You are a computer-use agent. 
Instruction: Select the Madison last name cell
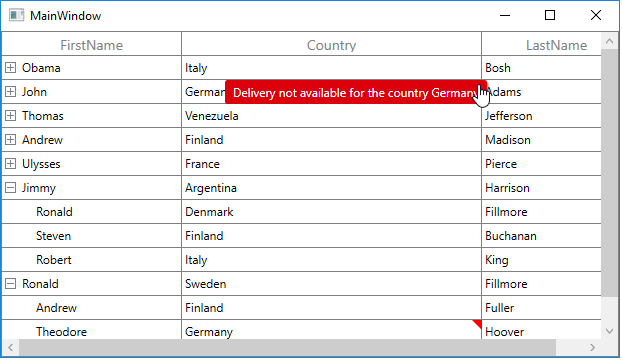click(542, 140)
